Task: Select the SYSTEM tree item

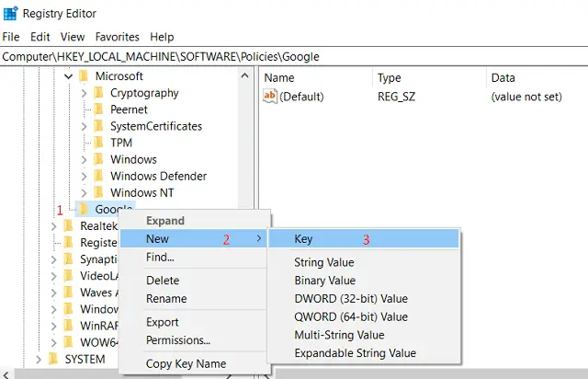Action: coord(85,359)
